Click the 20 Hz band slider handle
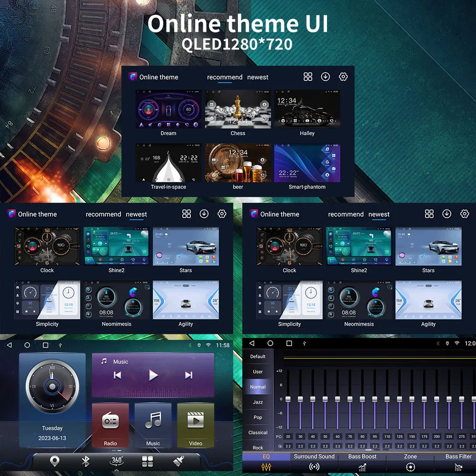Screen dimensions: 476x476 [288, 399]
